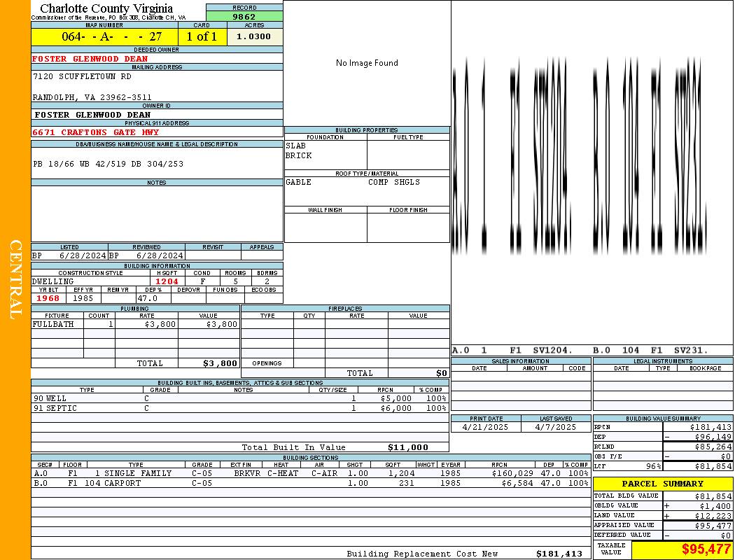Click plumbing total $3,800
Screen dimensions: 735x560
(x=220, y=363)
